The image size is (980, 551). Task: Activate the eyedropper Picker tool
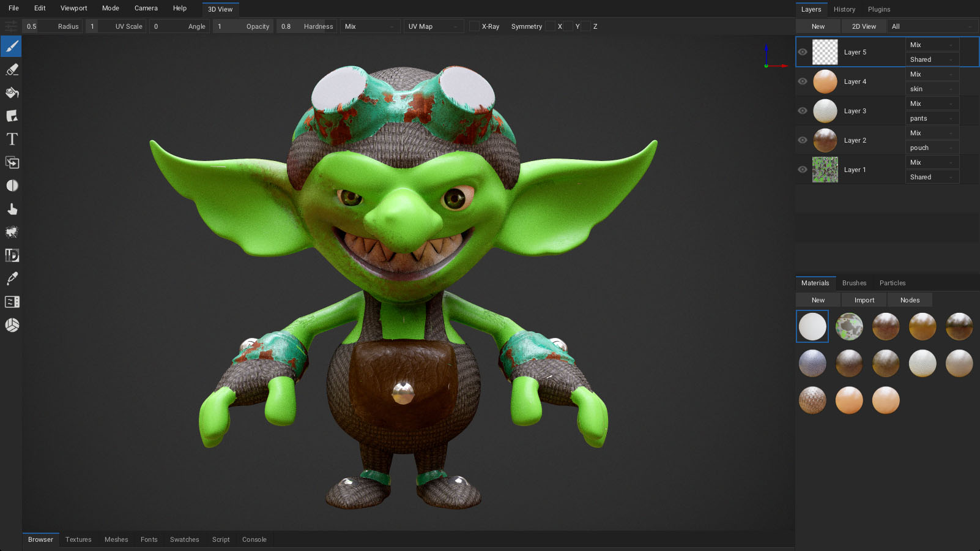coord(12,279)
